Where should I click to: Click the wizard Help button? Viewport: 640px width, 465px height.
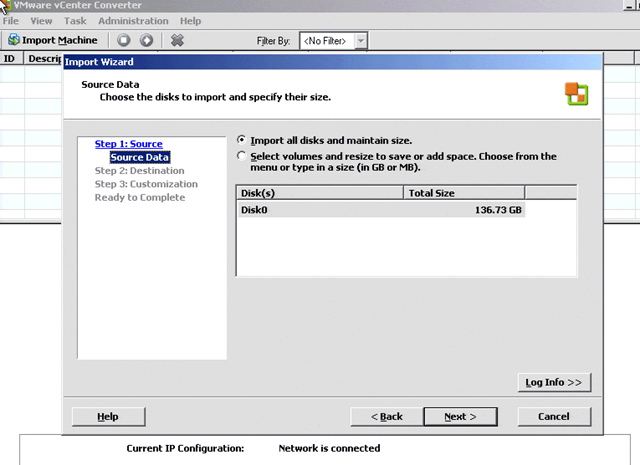click(108, 416)
